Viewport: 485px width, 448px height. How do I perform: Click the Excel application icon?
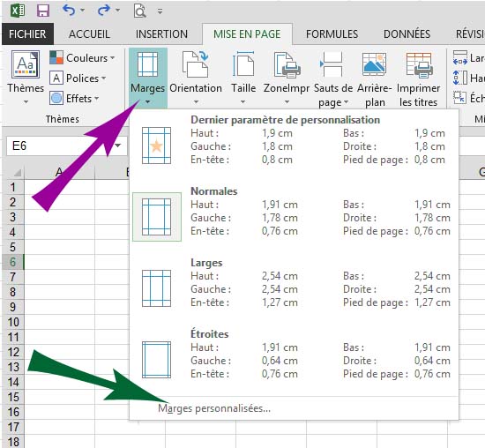[18, 11]
